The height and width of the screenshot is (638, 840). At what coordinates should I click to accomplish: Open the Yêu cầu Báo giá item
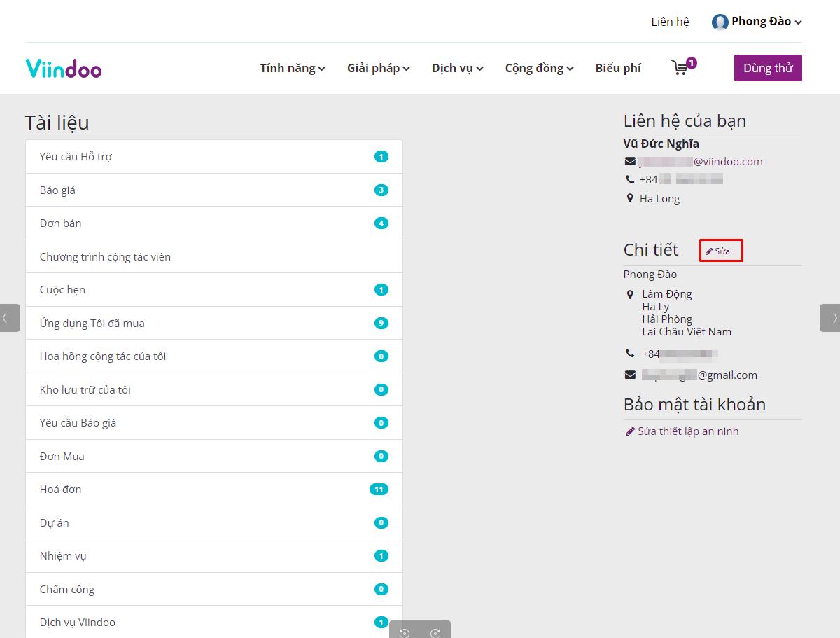point(214,423)
